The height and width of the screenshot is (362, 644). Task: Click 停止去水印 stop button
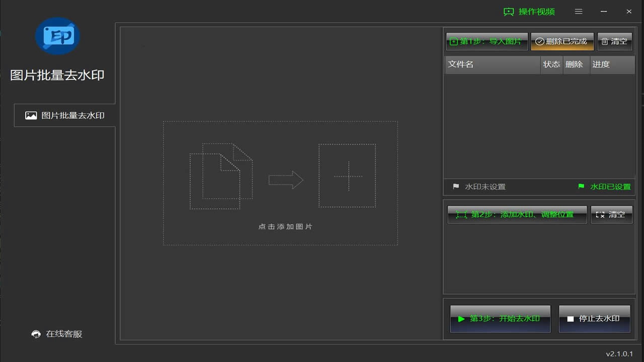(x=594, y=319)
